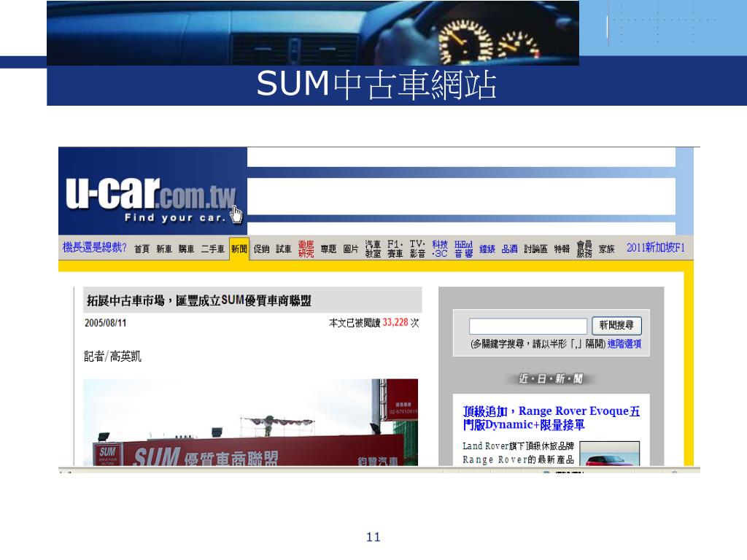Open the HiEnd 音響 link
Viewport: 747px width, 560px height.
point(463,249)
